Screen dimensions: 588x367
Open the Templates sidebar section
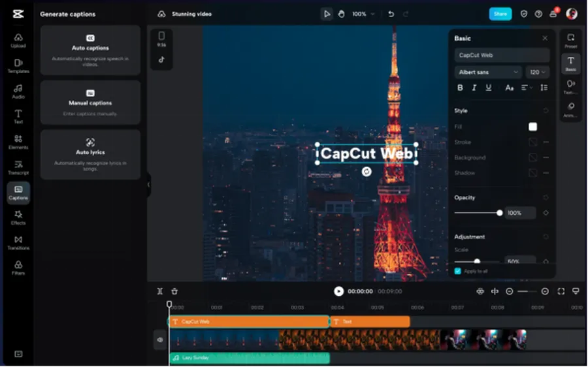[x=18, y=66]
